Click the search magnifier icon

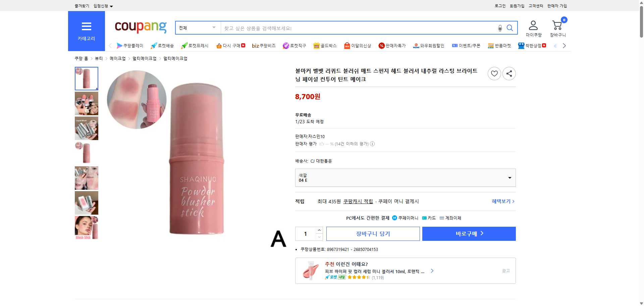click(510, 28)
